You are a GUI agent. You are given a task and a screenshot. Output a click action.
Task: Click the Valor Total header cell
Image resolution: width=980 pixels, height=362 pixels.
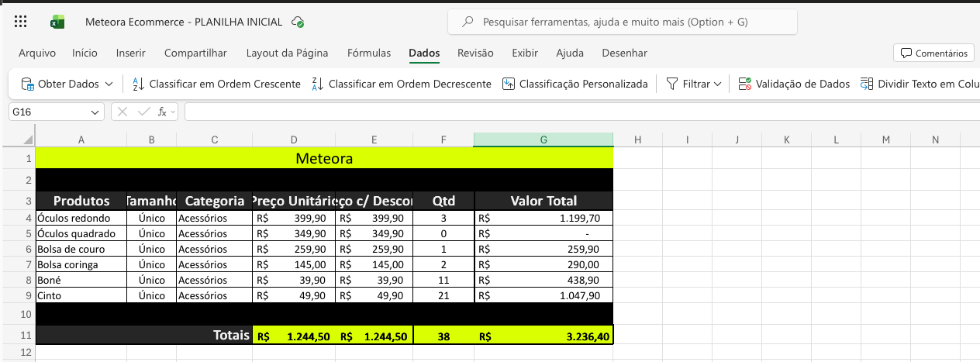[543, 201]
